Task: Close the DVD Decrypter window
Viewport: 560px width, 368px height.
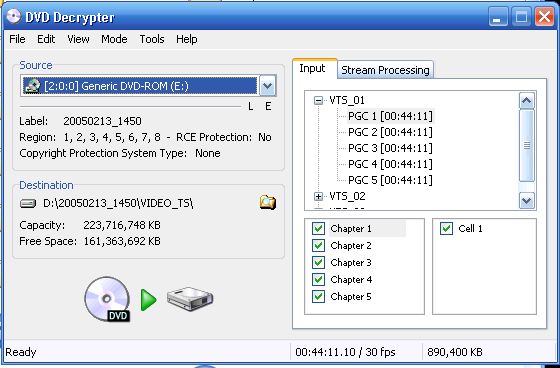Action: click(x=544, y=17)
